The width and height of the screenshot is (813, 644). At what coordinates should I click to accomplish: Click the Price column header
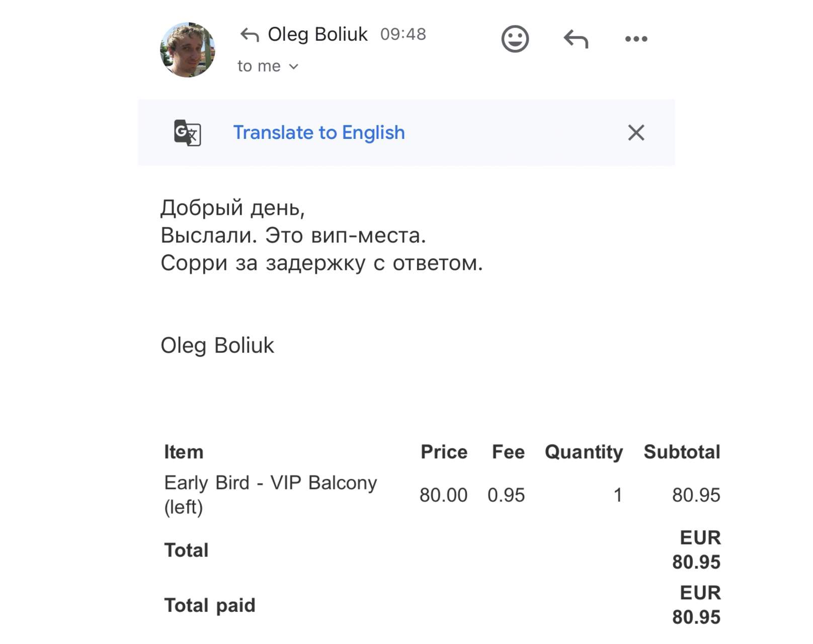[444, 452]
